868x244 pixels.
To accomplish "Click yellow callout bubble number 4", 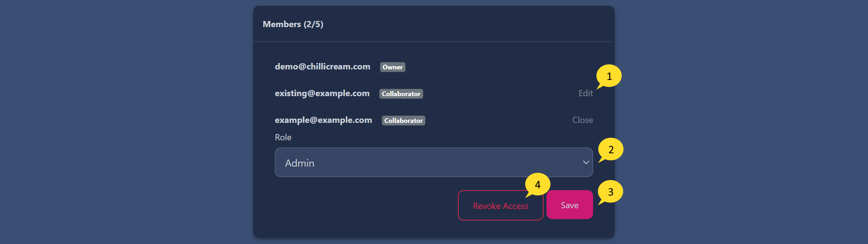I will (x=538, y=185).
